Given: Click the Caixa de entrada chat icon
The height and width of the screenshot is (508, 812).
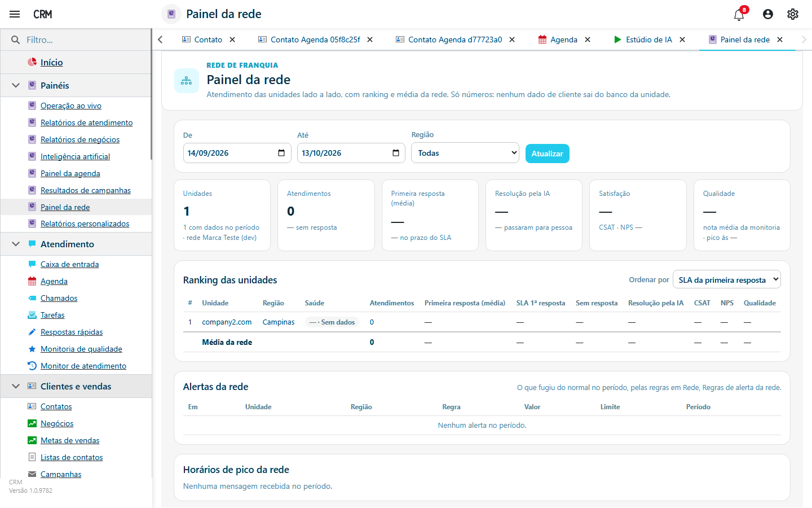Looking at the screenshot, I should pos(32,264).
